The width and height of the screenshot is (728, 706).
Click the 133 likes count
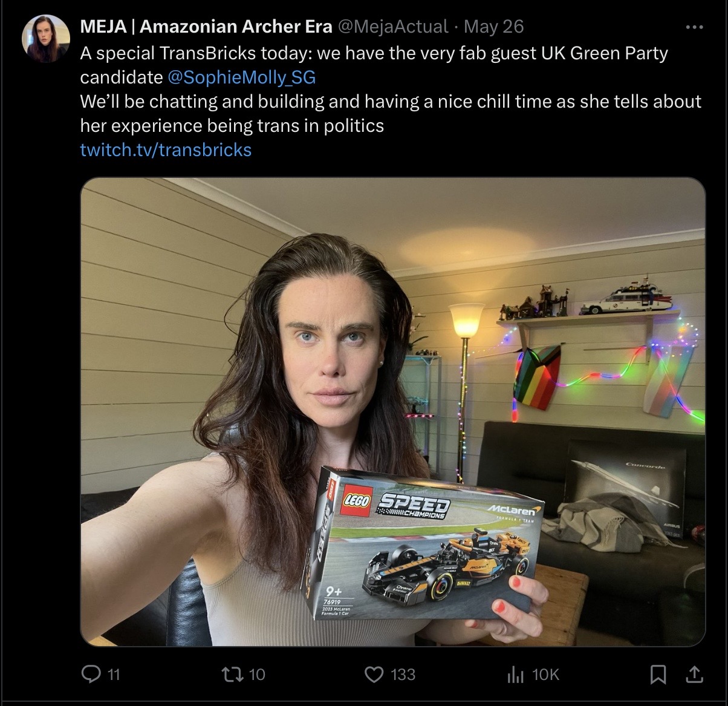(403, 675)
